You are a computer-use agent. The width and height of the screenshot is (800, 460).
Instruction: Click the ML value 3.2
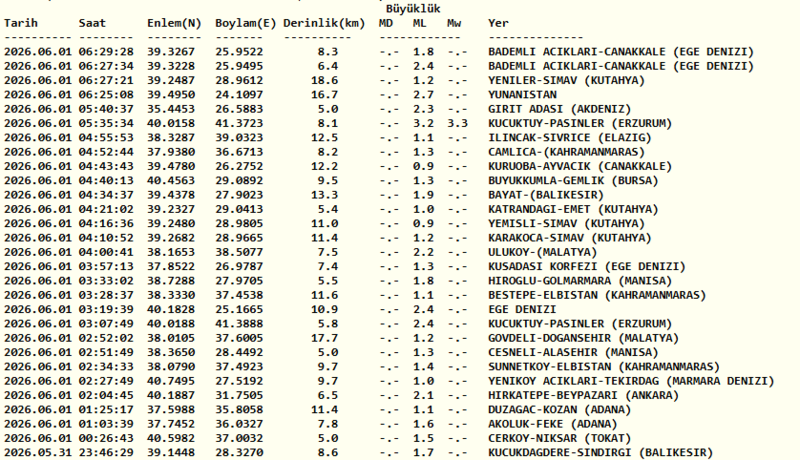tap(423, 123)
